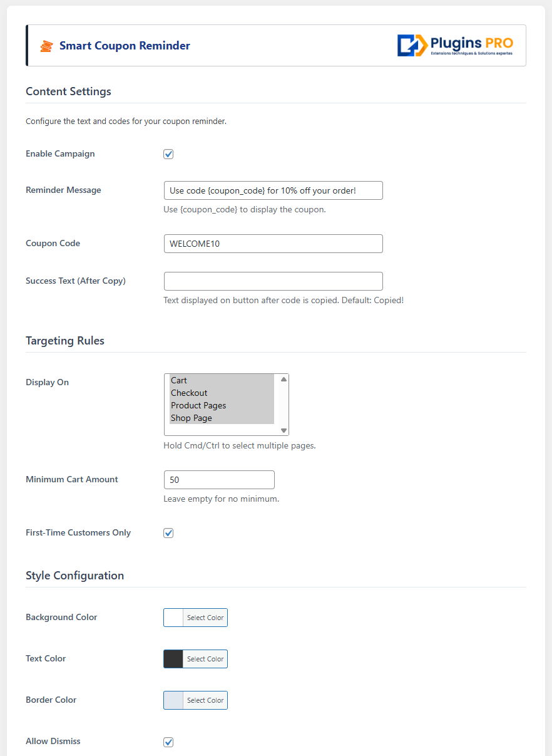This screenshot has height=756, width=552.
Task: Click into the Coupon Code field
Action: click(273, 244)
